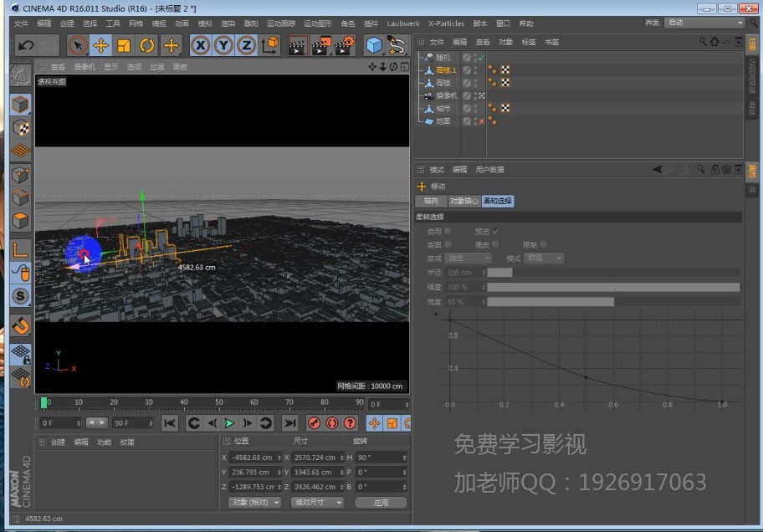Click the red question-mark keyframe selection icon

click(x=350, y=423)
